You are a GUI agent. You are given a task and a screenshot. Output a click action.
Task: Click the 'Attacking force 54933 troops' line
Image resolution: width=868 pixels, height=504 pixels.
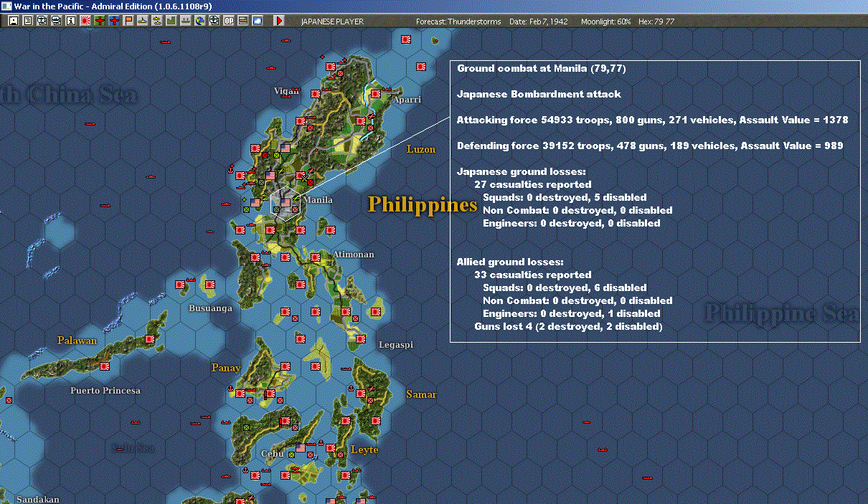[x=653, y=120]
